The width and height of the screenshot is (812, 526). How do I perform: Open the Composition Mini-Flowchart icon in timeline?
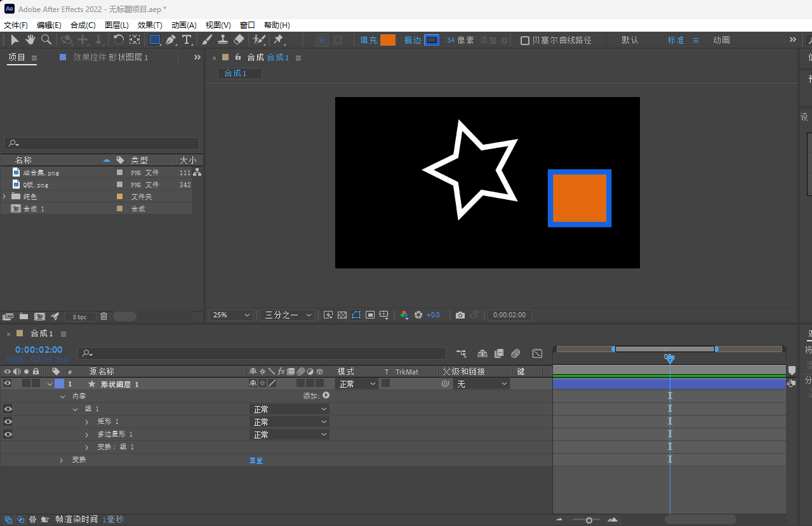click(461, 353)
